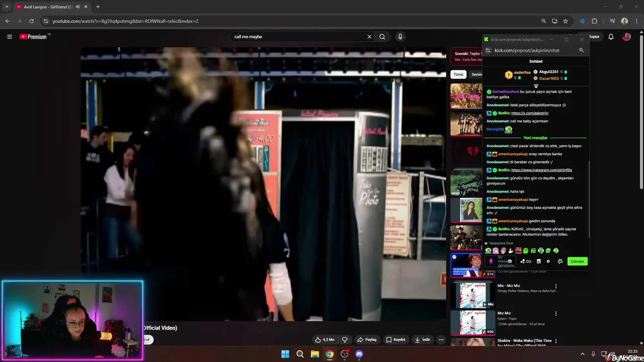The image size is (644, 362).
Task: Start voice search with the microphone
Action: (x=400, y=37)
